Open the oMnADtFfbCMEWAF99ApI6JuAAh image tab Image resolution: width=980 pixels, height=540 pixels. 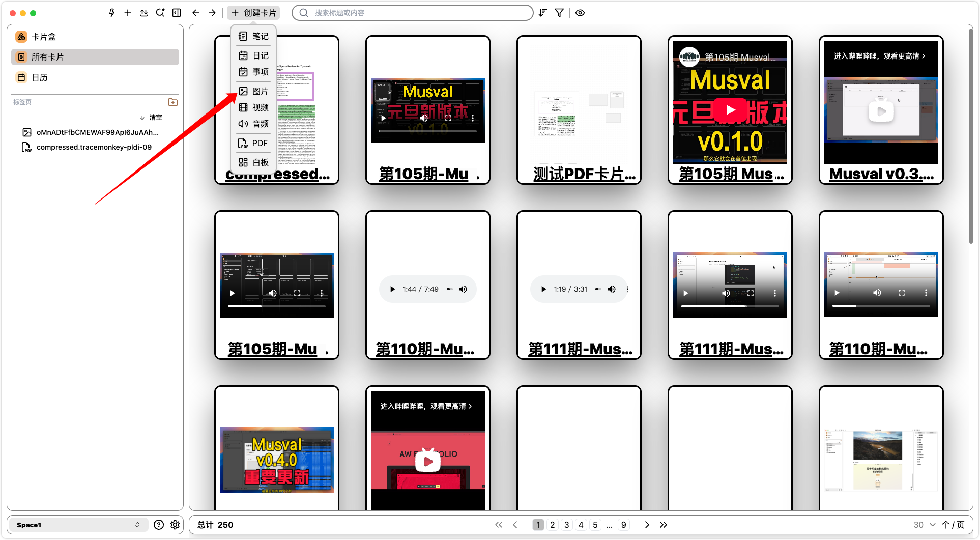(x=91, y=132)
